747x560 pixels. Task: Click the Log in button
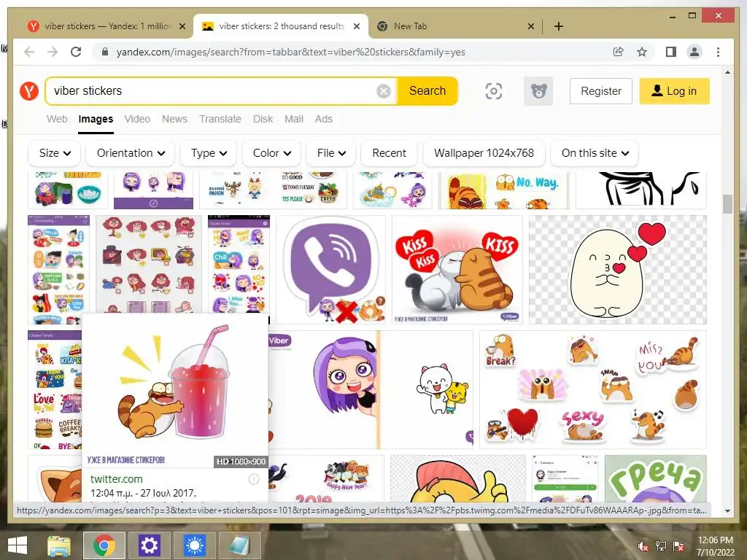(x=674, y=91)
